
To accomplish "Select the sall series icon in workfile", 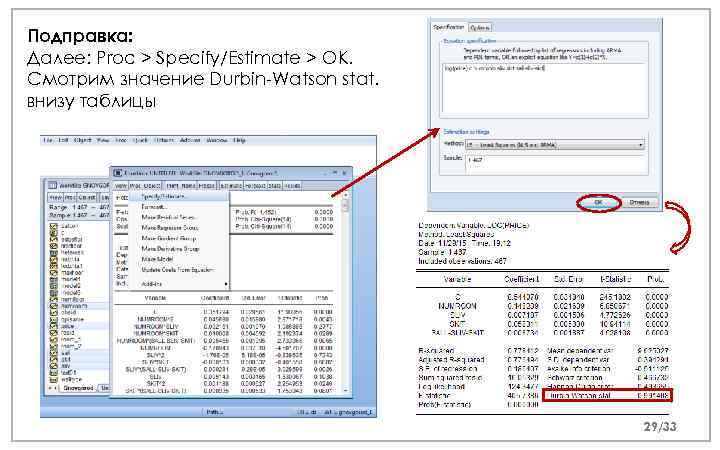I will [x=53, y=353].
